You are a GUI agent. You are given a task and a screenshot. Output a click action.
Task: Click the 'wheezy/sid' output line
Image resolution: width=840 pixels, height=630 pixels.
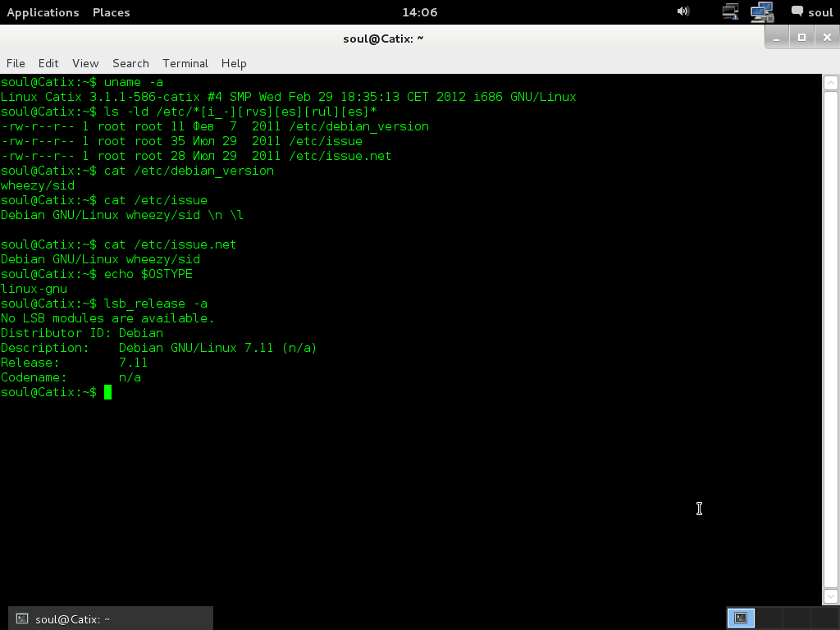point(38,185)
